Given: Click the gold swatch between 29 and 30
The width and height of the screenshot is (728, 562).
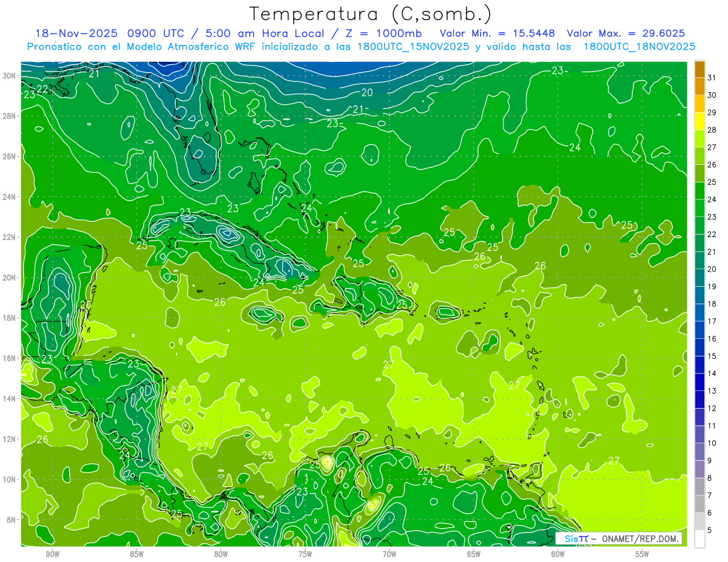Looking at the screenshot, I should pos(699,104).
